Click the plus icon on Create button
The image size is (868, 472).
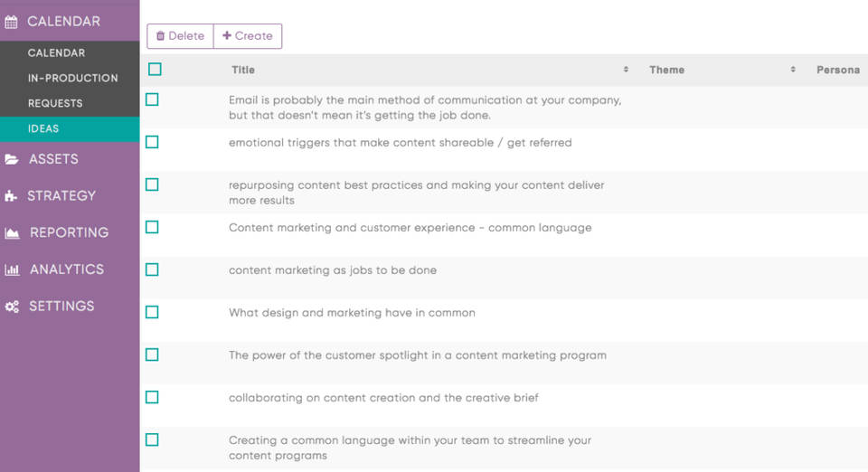[x=227, y=36]
